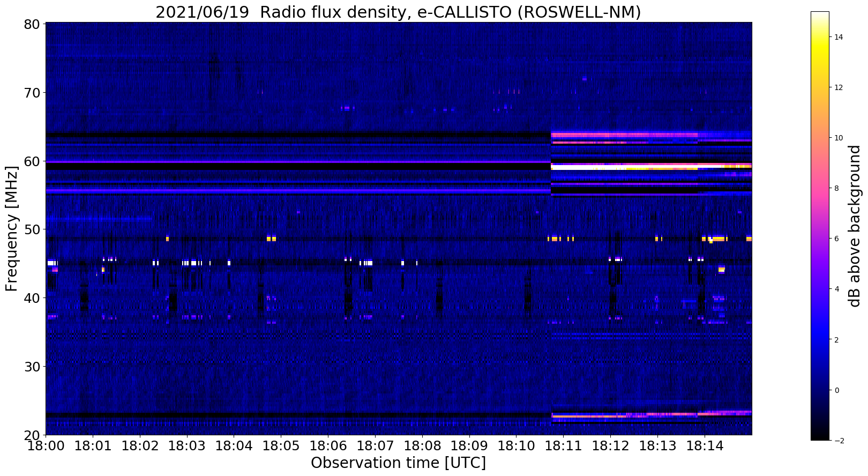This screenshot has width=868, height=476.
Task: Click the 60 MHz frequency tick label
Action: [x=33, y=161]
